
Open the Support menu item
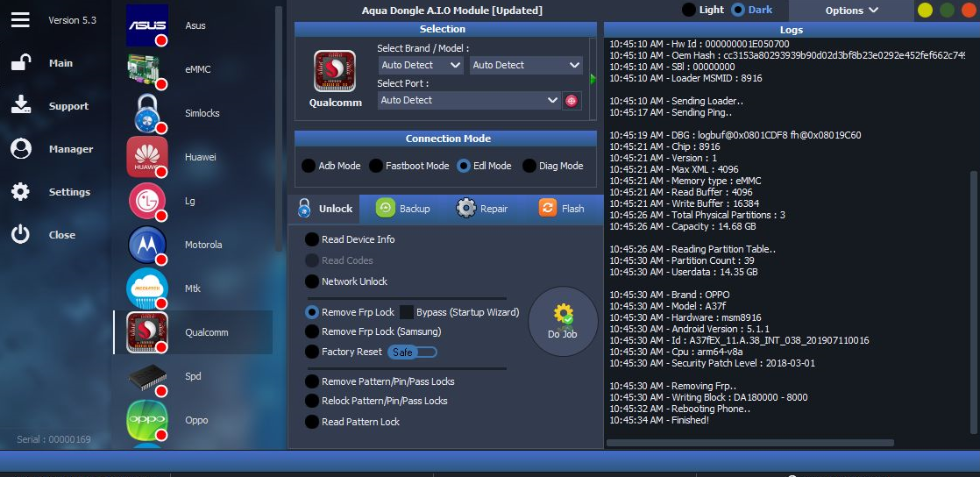[68, 106]
